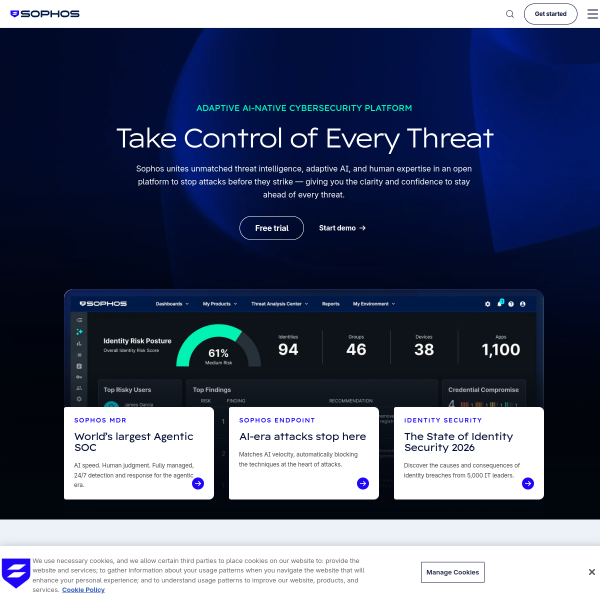Click the Identities count 94
600x600 pixels.
(288, 349)
